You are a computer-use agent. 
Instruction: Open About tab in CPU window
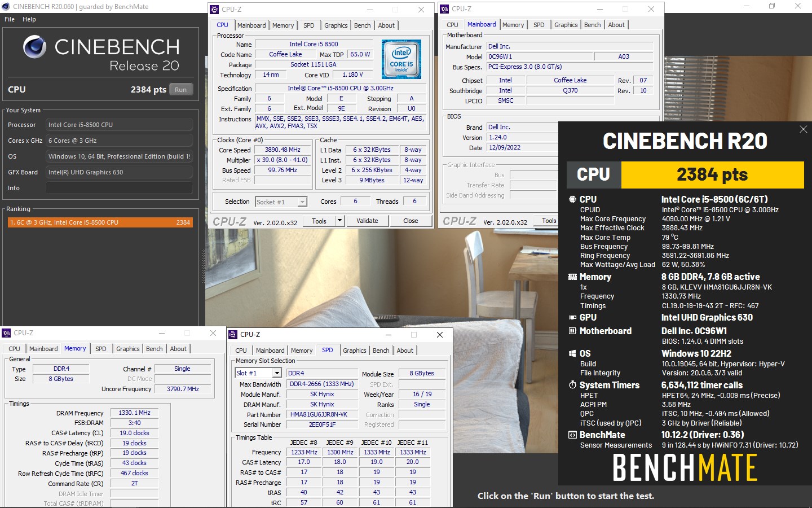(x=386, y=25)
